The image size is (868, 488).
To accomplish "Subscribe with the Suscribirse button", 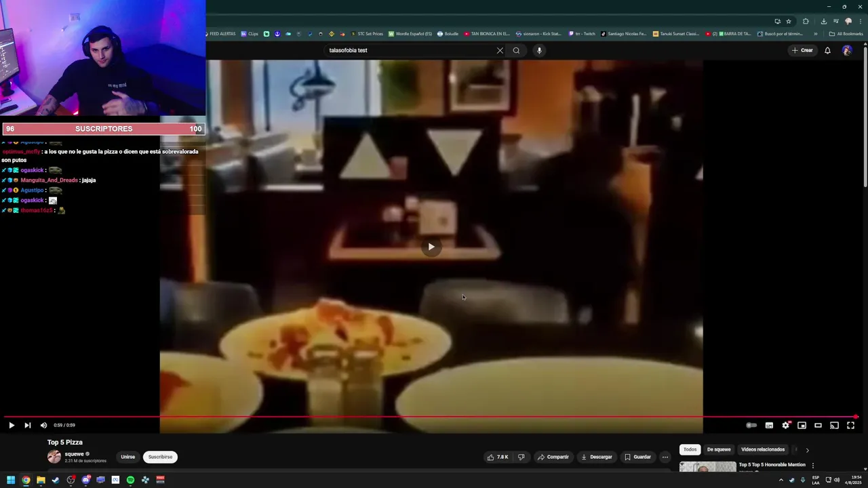I will pos(160,457).
